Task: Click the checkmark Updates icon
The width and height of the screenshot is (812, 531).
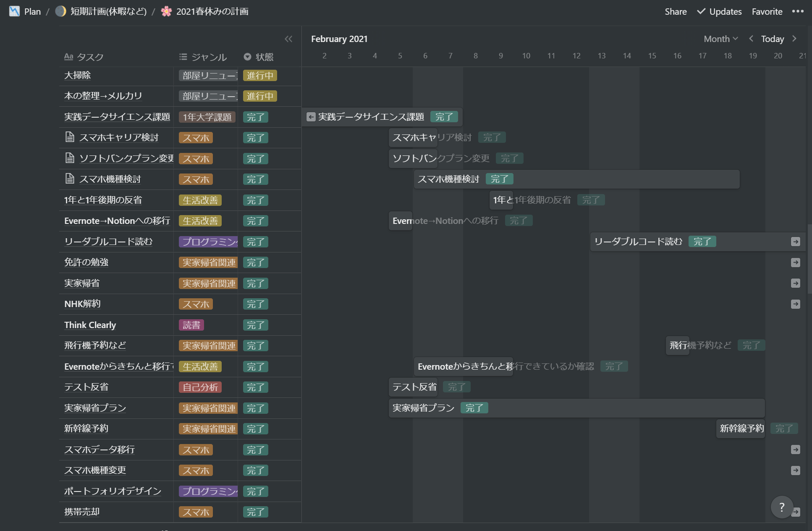Action: (x=700, y=11)
